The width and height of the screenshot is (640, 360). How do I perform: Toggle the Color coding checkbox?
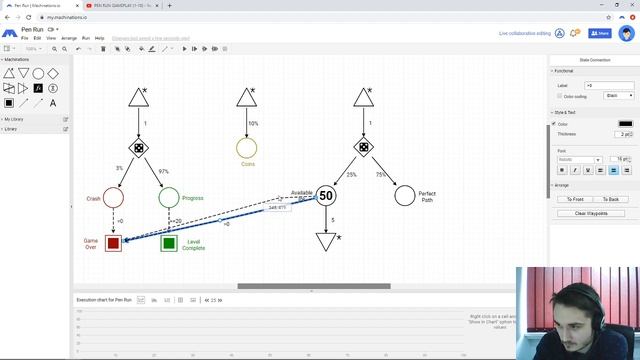point(560,96)
